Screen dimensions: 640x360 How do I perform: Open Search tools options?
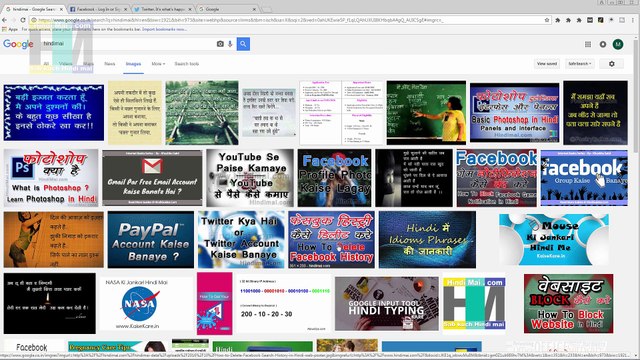click(x=187, y=64)
